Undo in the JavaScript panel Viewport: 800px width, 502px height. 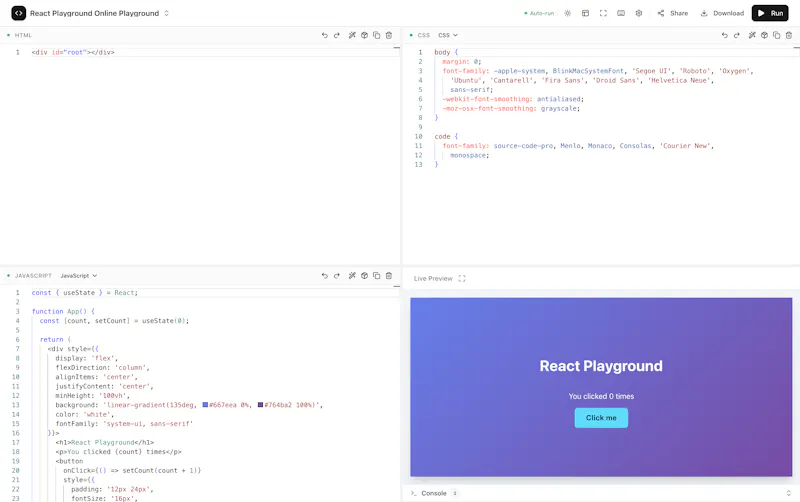pos(324,275)
